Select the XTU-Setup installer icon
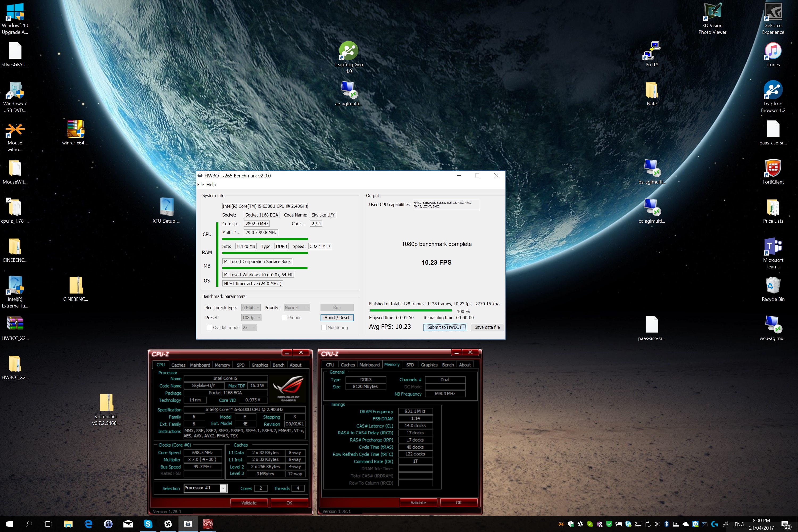Viewport: 798px width, 532px height. click(x=166, y=210)
